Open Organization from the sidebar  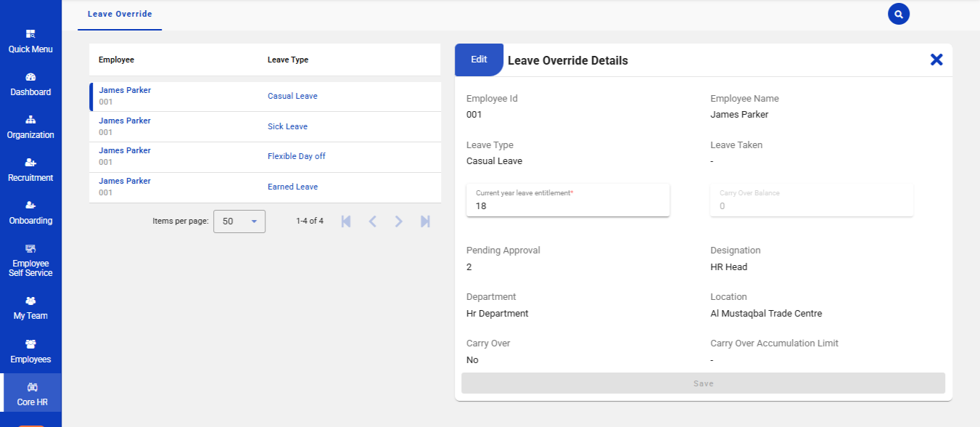30,127
